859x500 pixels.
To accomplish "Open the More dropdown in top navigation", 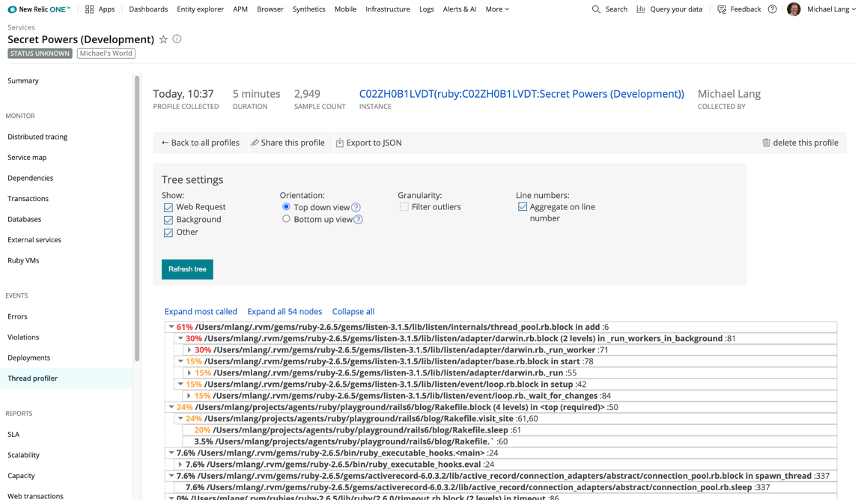I will (497, 9).
